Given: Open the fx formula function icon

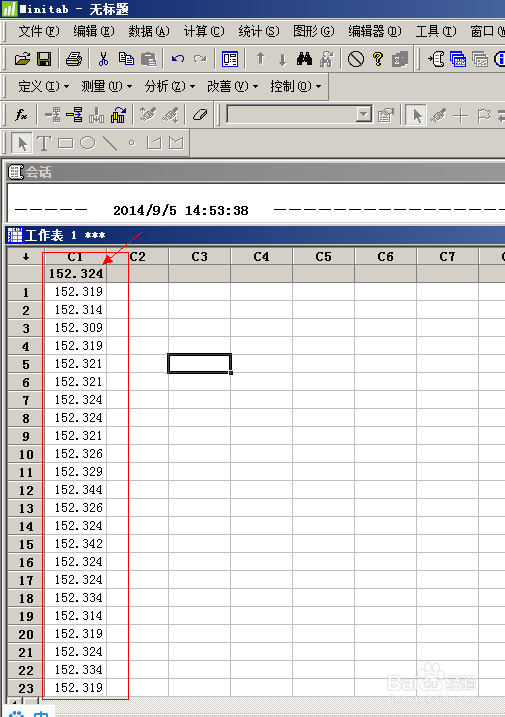Looking at the screenshot, I should coord(21,115).
